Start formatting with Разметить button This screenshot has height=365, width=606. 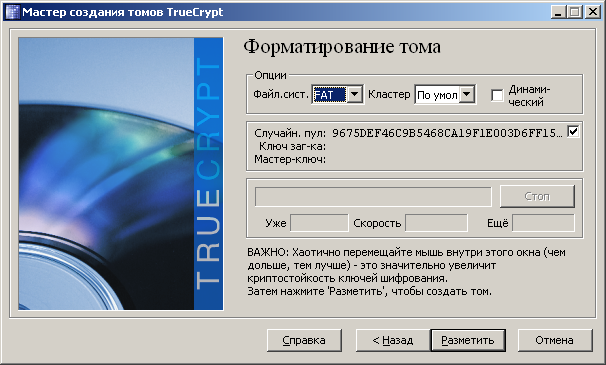click(468, 340)
